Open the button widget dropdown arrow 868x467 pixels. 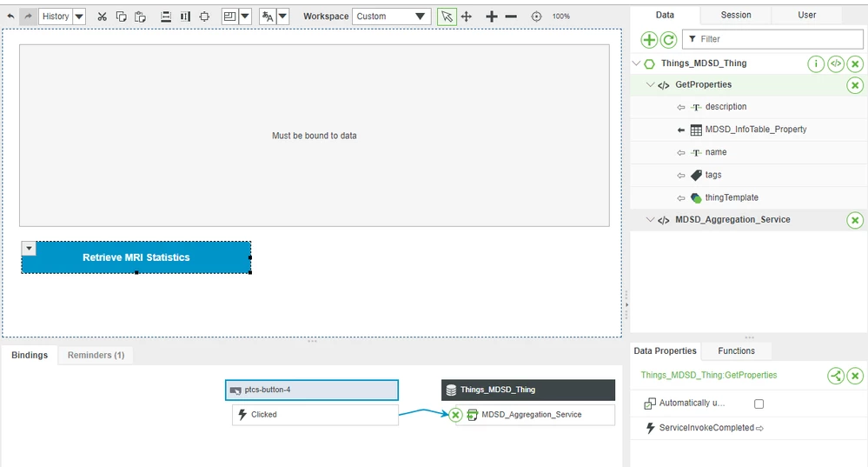point(29,248)
